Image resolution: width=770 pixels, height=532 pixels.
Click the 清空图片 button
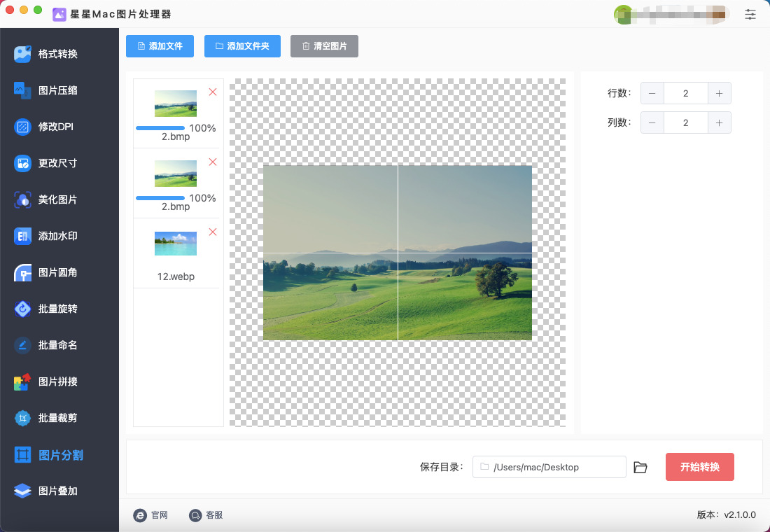(x=324, y=46)
